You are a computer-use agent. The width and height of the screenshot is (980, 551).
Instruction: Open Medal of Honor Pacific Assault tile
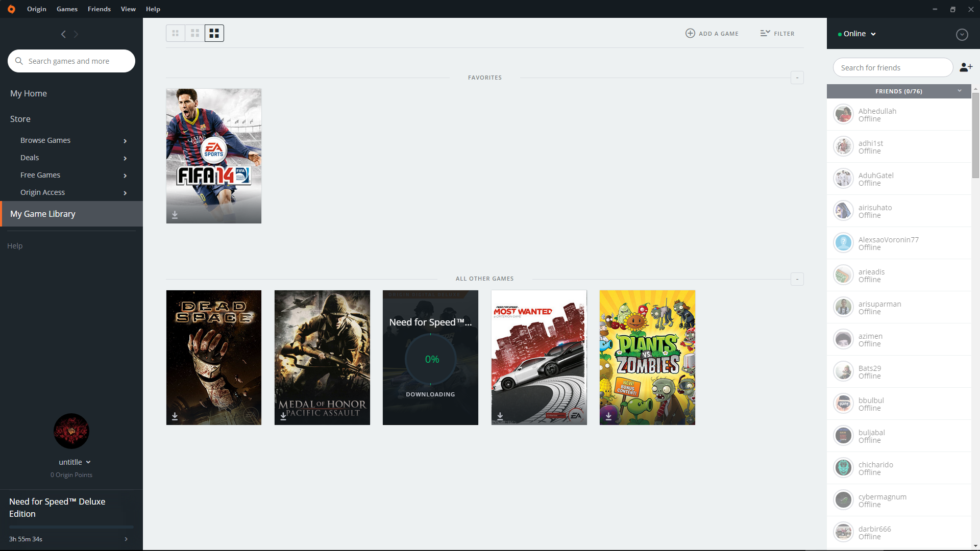click(x=322, y=357)
